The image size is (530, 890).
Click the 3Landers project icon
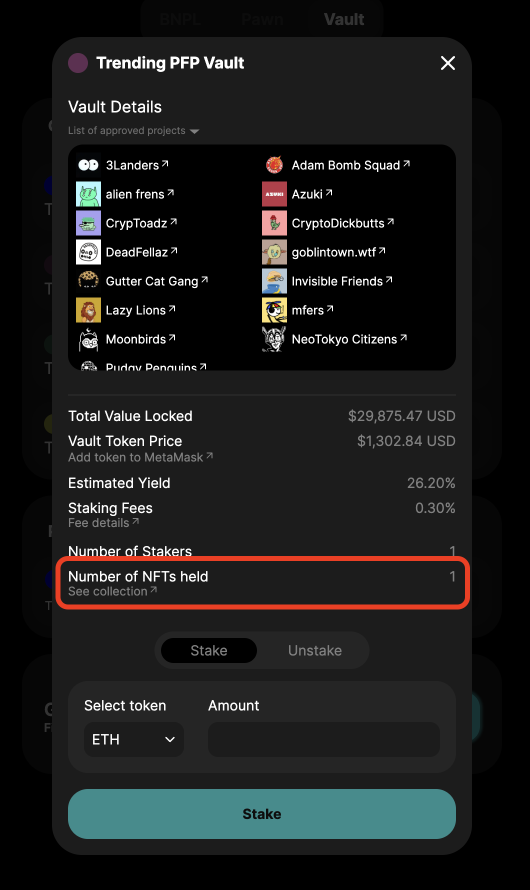89,165
